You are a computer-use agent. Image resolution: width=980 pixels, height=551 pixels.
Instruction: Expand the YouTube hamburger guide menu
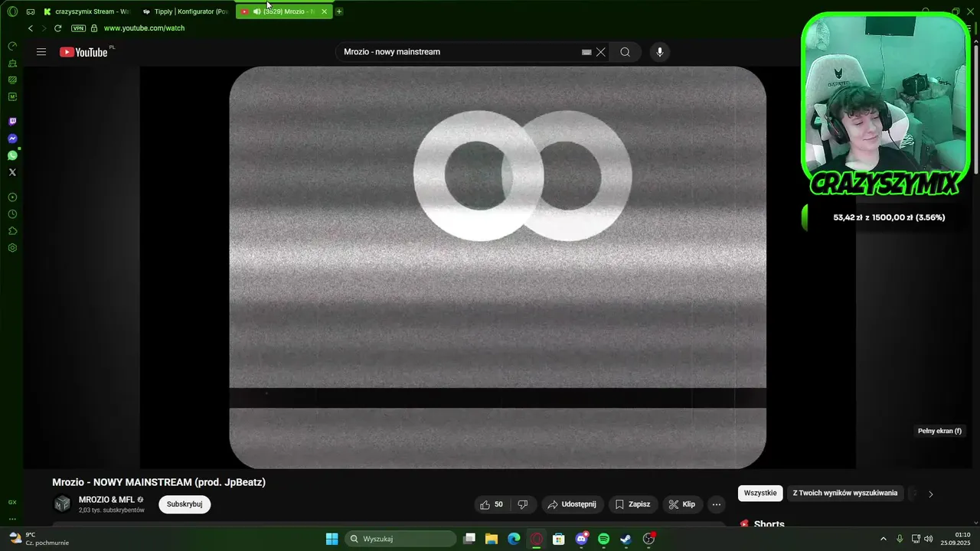click(41, 52)
